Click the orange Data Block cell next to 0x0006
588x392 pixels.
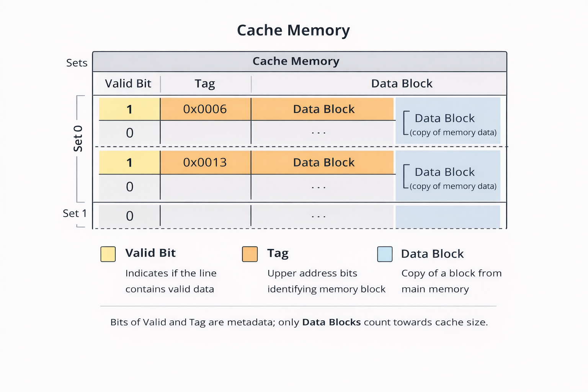323,109
